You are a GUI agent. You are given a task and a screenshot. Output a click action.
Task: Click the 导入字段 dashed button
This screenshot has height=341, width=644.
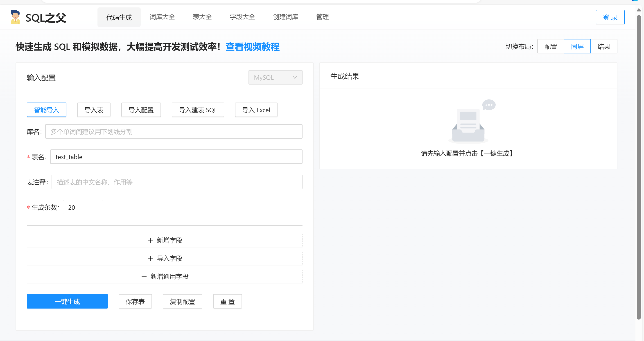point(165,258)
